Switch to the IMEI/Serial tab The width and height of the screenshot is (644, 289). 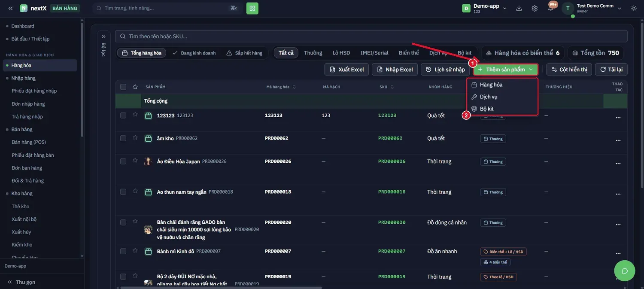374,53
